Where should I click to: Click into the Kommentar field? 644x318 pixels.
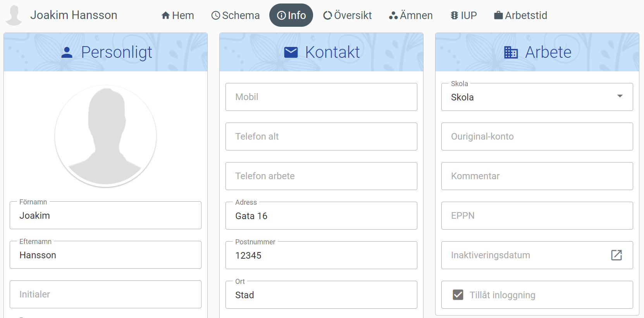click(537, 176)
